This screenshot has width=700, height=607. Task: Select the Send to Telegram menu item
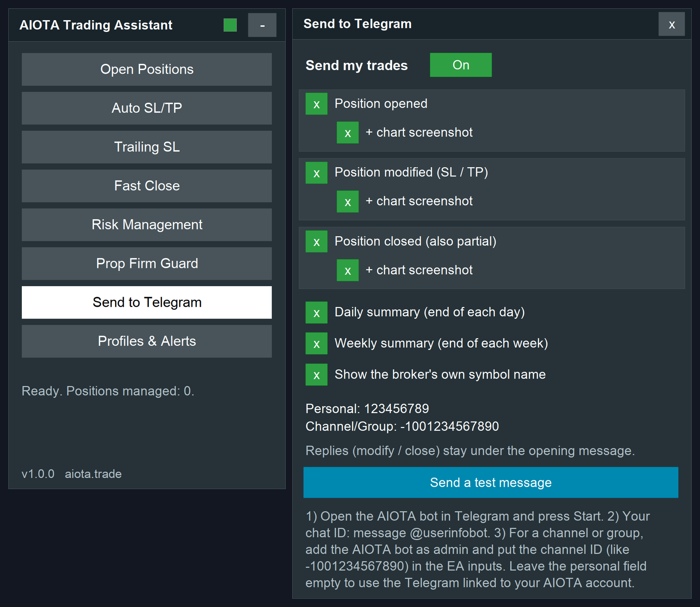click(147, 302)
